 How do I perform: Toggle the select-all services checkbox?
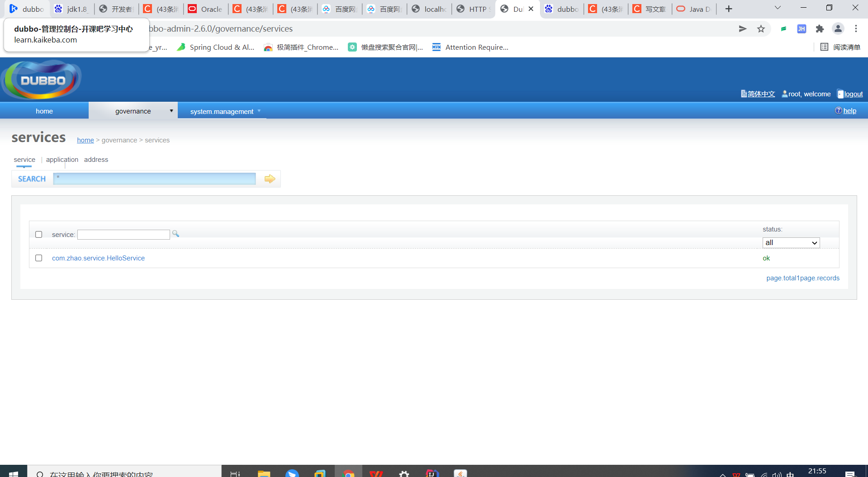[x=39, y=235]
